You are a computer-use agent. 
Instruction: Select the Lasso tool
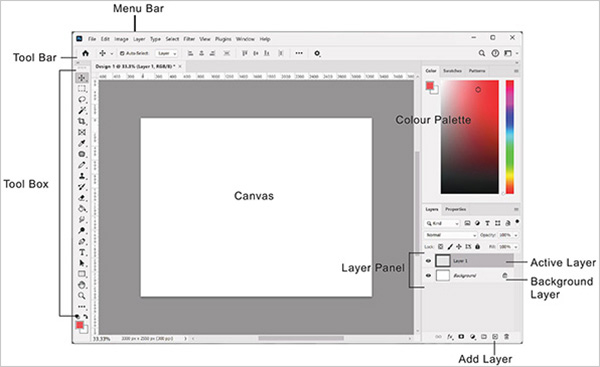pos(82,99)
